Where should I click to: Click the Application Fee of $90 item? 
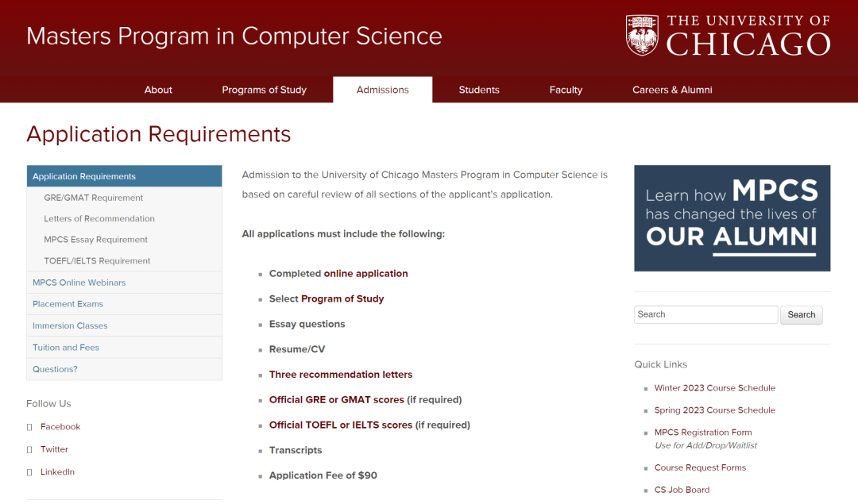coord(323,475)
